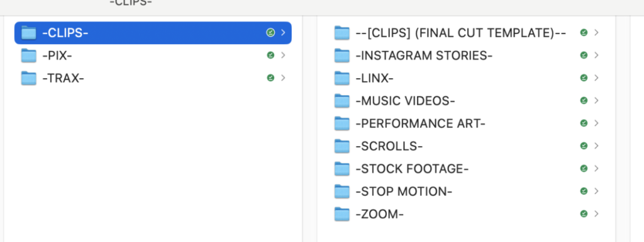
Task: Open the chevron next to -ZOOM-
Action: [x=596, y=214]
